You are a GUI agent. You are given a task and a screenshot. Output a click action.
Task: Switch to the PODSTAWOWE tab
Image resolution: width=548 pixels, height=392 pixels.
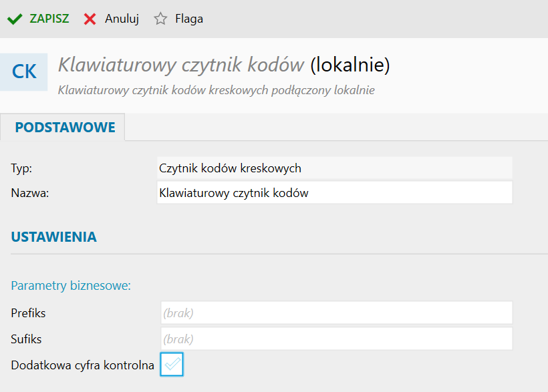click(x=65, y=128)
